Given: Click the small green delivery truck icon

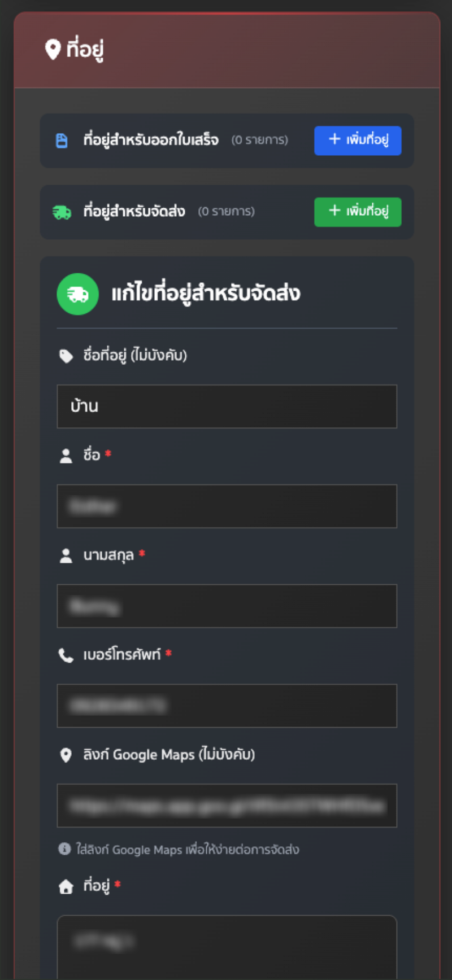Looking at the screenshot, I should (x=62, y=212).
